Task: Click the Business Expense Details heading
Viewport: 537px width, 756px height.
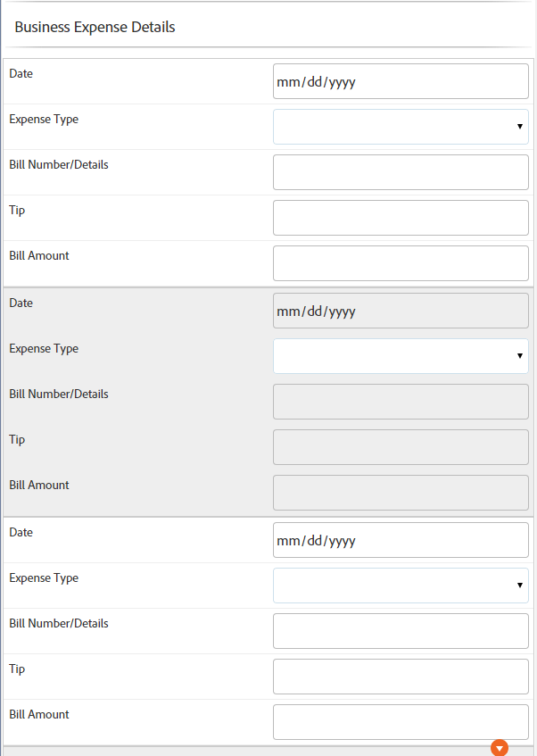Action: tap(94, 27)
